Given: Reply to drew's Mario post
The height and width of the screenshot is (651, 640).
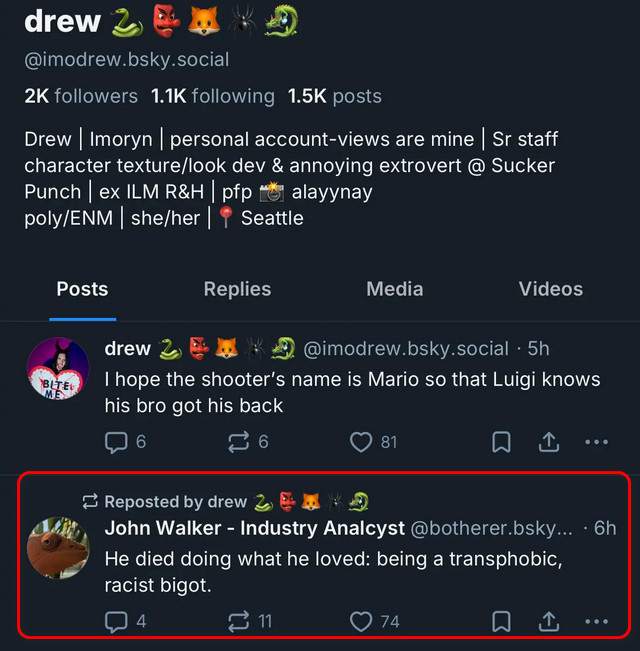Looking at the screenshot, I should tap(116, 441).
